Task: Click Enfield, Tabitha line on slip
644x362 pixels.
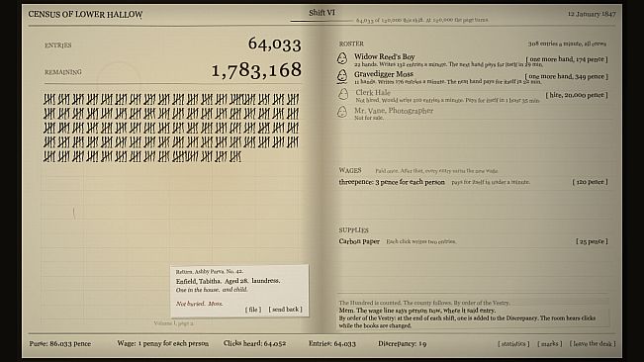Action: tap(228, 281)
